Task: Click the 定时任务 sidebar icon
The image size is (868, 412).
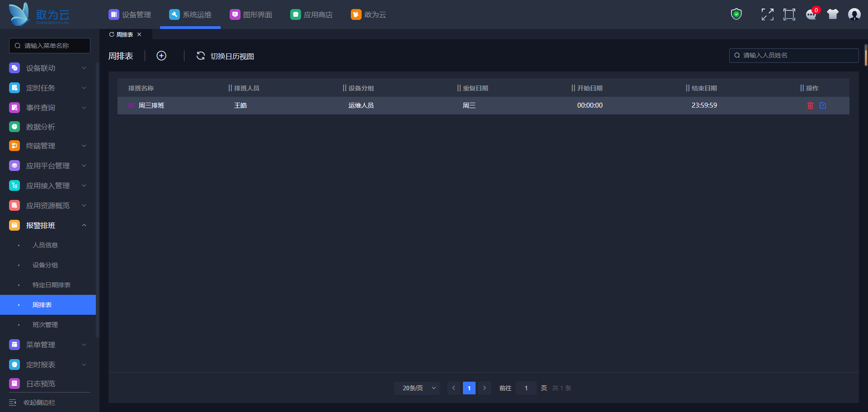Action: 14,88
